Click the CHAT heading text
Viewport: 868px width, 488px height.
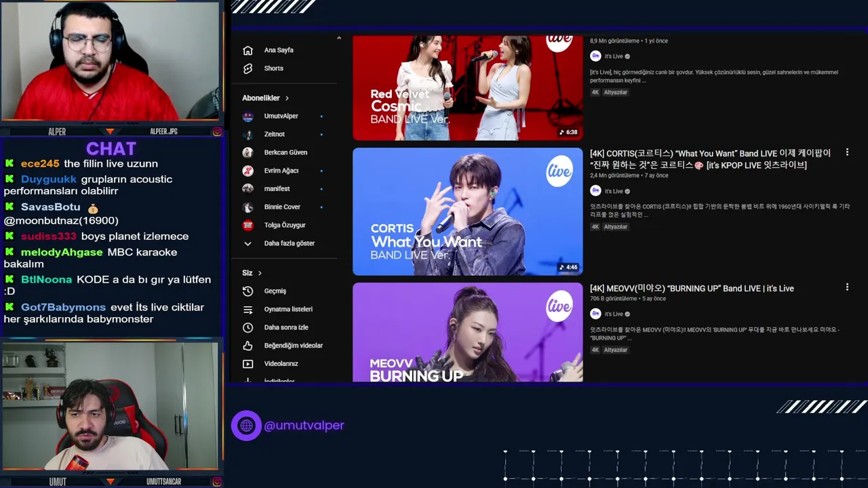[x=111, y=148]
